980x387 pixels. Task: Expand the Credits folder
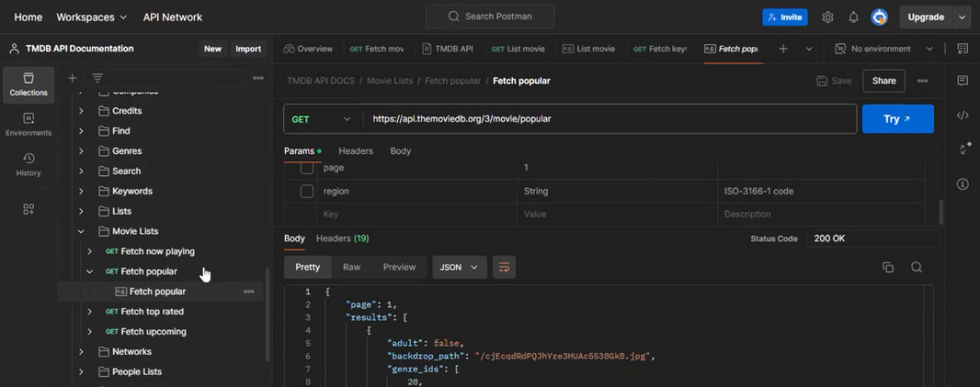[81, 111]
